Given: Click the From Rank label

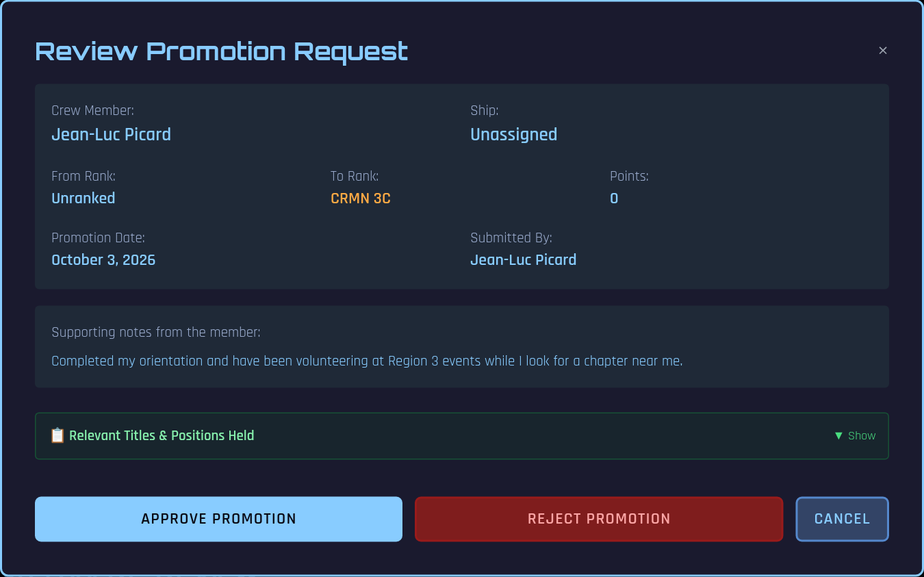Looking at the screenshot, I should pos(84,177).
